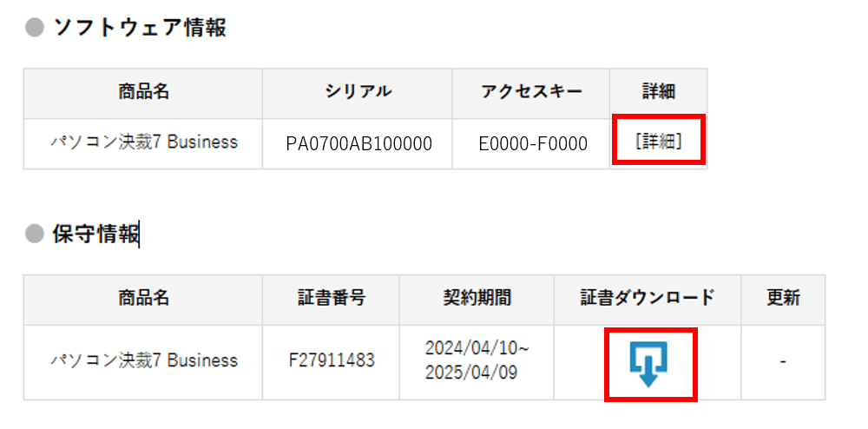This screenshot has width=868, height=429.
Task: Click the シリアル column header
Action: (358, 92)
